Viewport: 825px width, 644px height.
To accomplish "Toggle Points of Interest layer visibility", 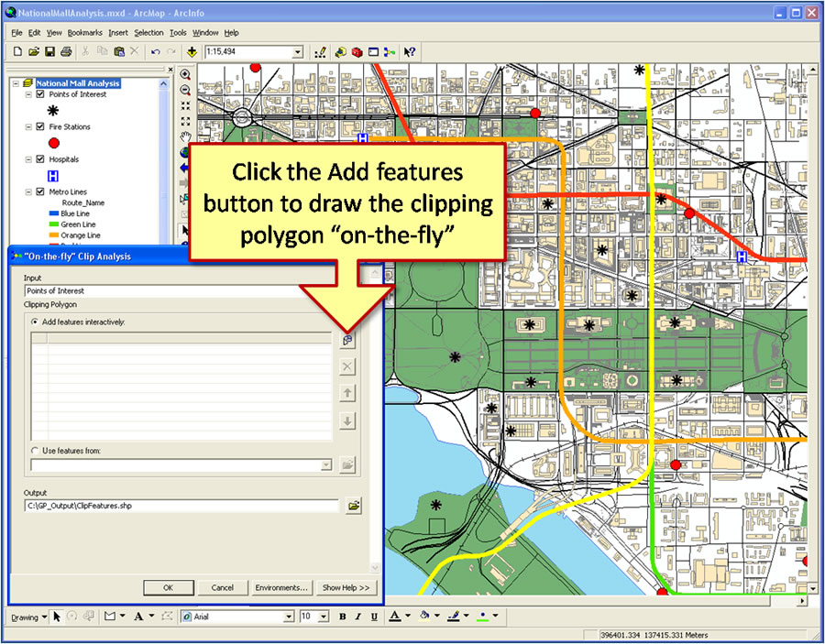I will [x=40, y=94].
